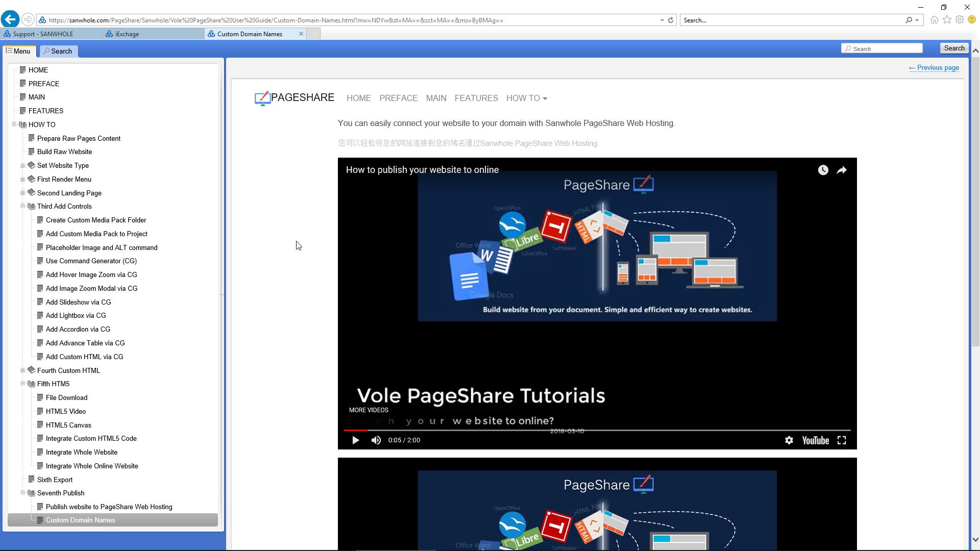
Task: Play the YouTube video
Action: click(355, 440)
